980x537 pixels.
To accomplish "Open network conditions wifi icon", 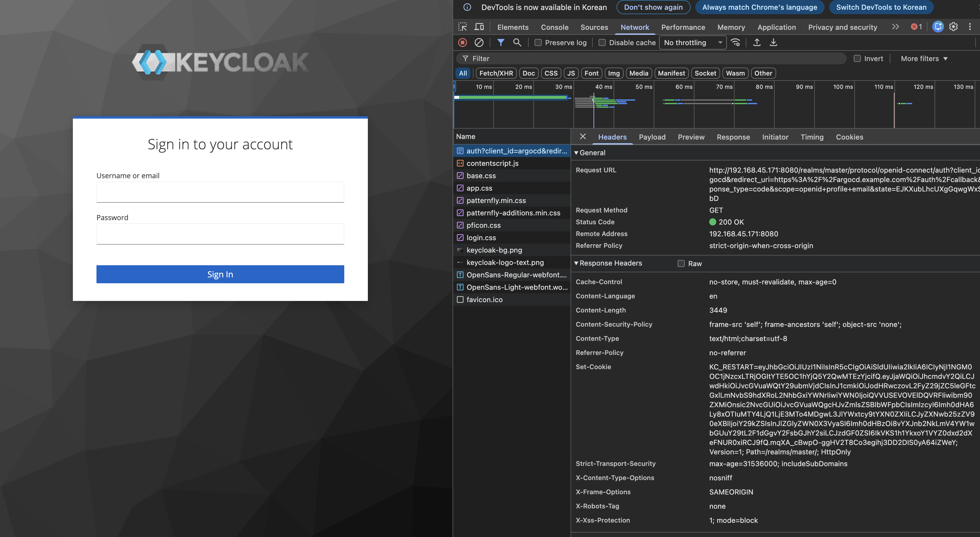I will (736, 42).
